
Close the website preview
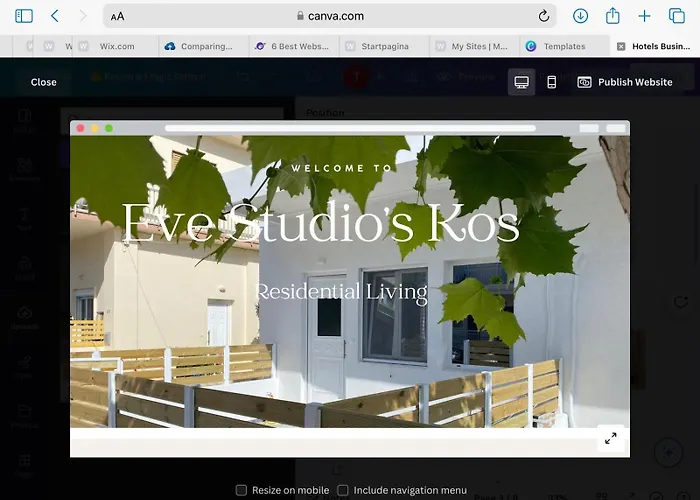(x=44, y=82)
